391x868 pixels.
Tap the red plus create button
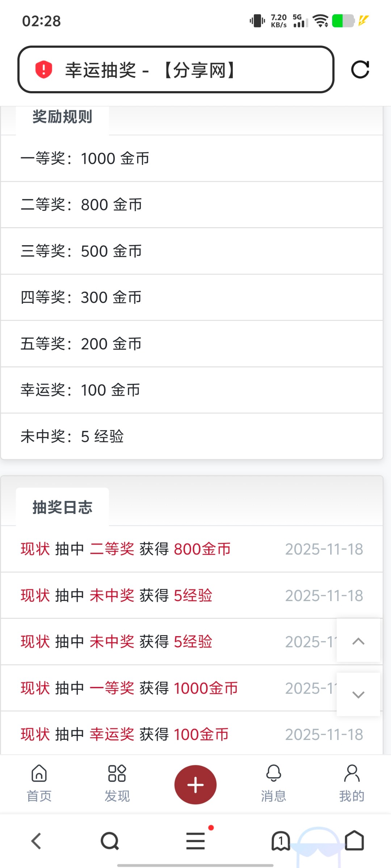point(195,785)
